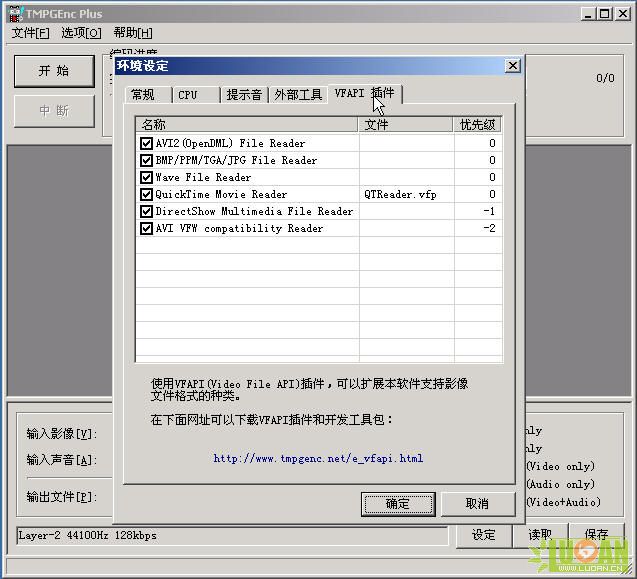Image resolution: width=637 pixels, height=579 pixels.
Task: Select the AVI2 (OpenDML) File Reader row text
Action: click(230, 143)
